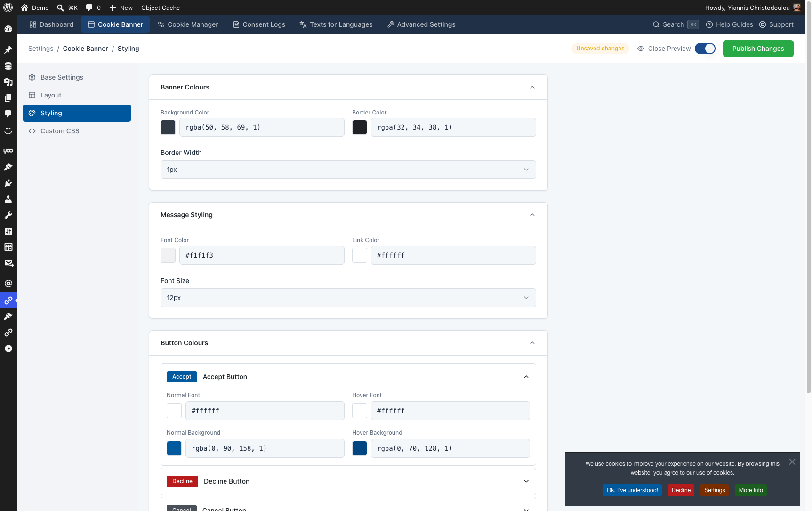Open the mail envelope sidebar icon
The height and width of the screenshot is (511, 812).
tap(8, 263)
